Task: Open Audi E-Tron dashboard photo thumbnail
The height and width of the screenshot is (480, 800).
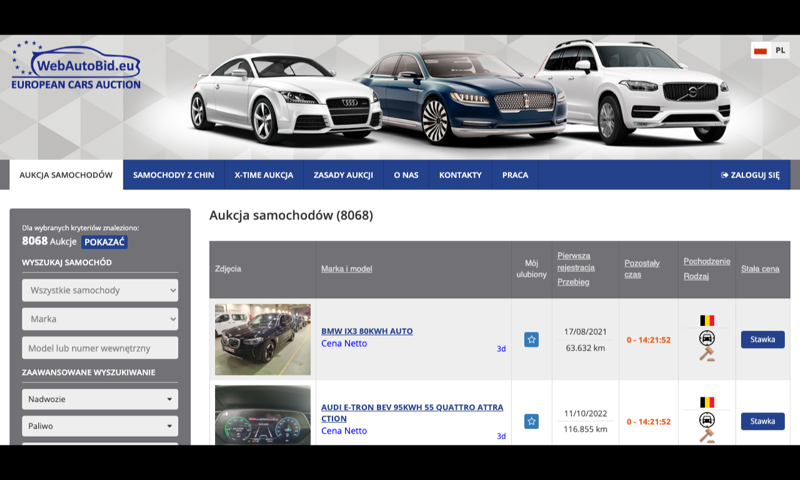Action: click(x=263, y=415)
